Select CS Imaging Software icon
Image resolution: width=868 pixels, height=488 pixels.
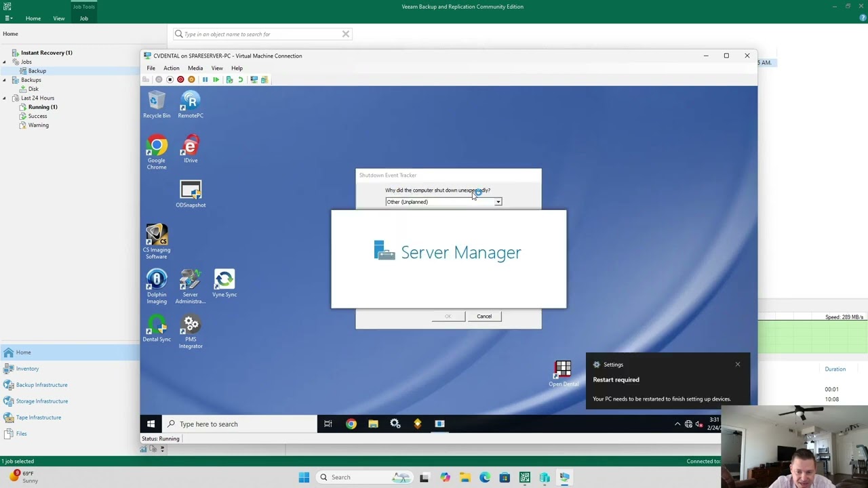point(157,242)
